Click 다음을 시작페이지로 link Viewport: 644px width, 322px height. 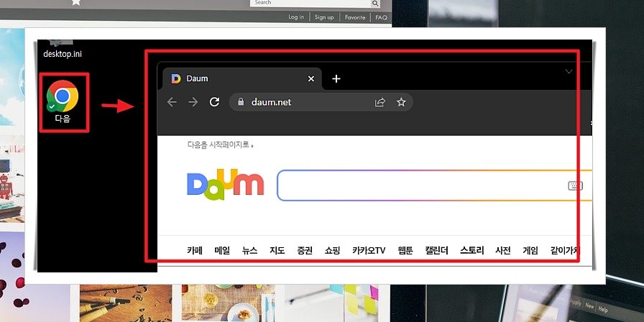pos(221,144)
